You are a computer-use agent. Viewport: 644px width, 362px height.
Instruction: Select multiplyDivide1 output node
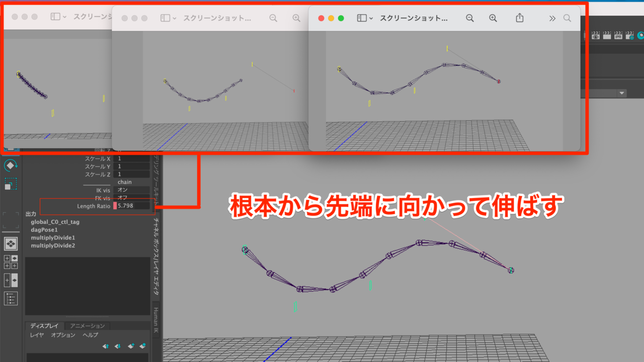click(x=53, y=237)
